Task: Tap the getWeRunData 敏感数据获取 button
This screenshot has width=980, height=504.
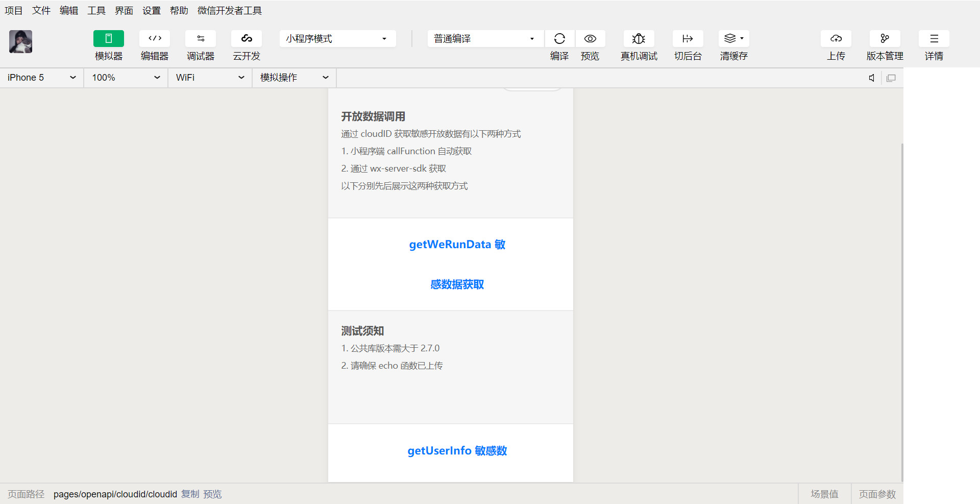Action: [451, 265]
